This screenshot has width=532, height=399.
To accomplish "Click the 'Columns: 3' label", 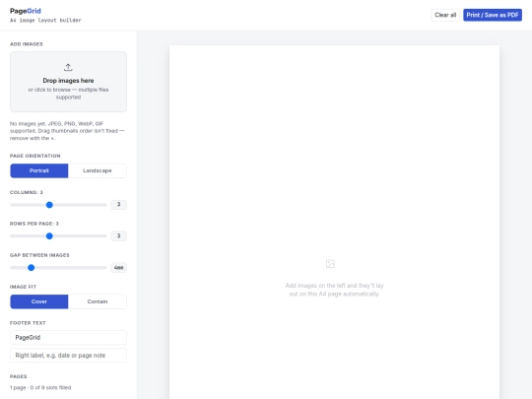I will click(27, 192).
